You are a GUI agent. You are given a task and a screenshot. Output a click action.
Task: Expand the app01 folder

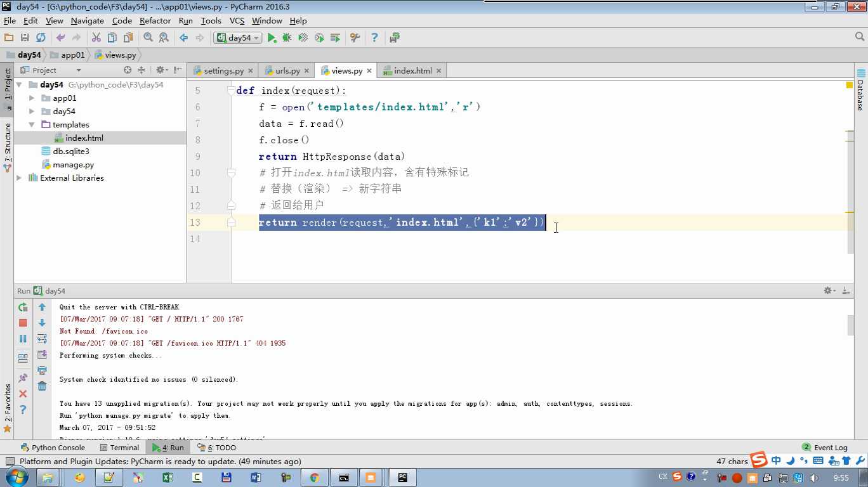pos(32,98)
